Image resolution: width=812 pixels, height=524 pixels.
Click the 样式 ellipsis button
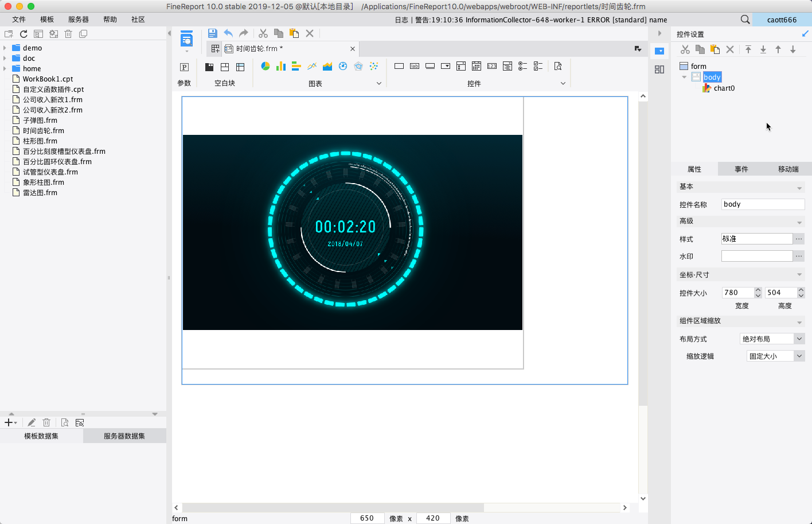click(x=799, y=239)
